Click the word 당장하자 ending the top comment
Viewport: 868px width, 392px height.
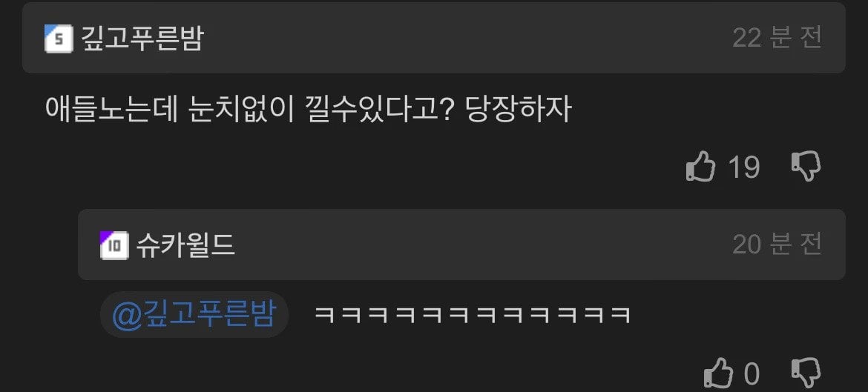click(519, 109)
